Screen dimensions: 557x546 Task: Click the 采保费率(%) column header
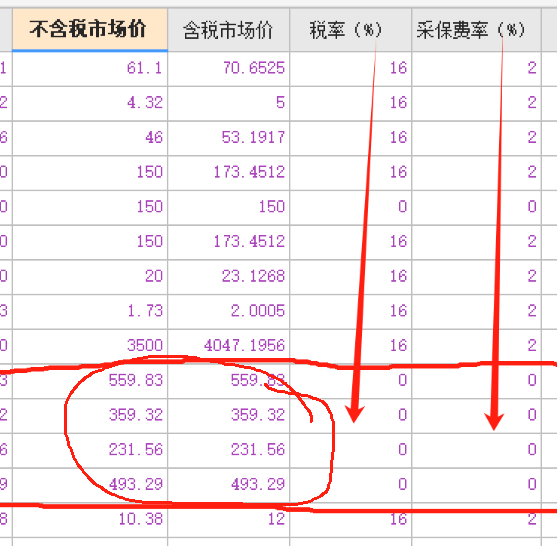coord(476,30)
